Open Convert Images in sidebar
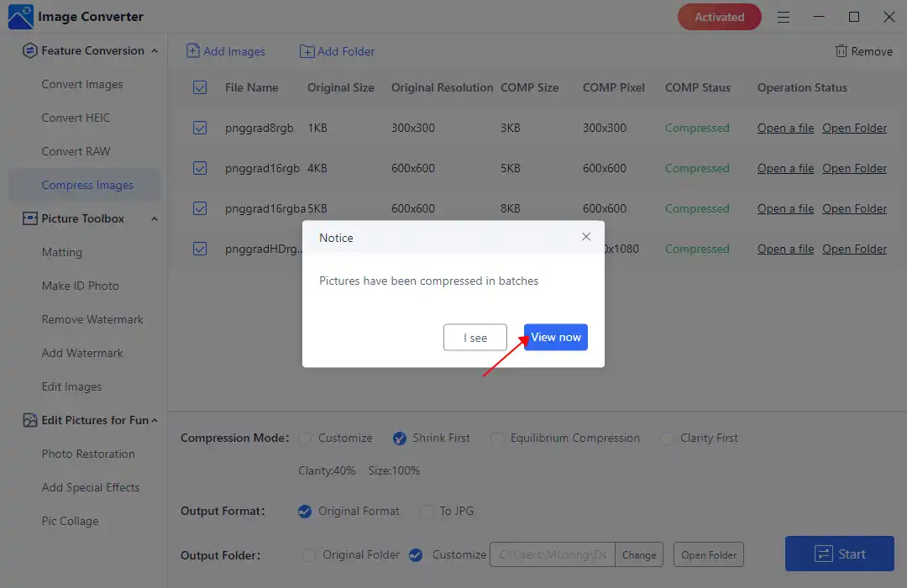The height and width of the screenshot is (588, 907). (x=82, y=85)
